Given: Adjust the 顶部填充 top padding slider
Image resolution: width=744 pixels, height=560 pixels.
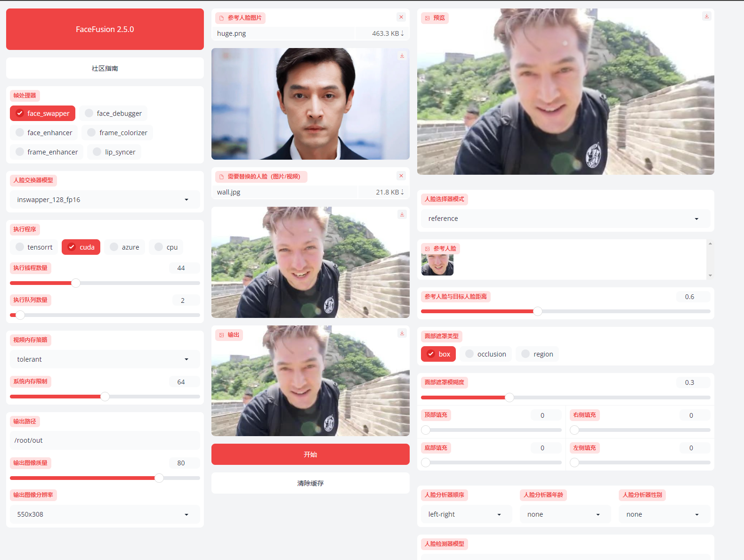Looking at the screenshot, I should tap(491, 430).
